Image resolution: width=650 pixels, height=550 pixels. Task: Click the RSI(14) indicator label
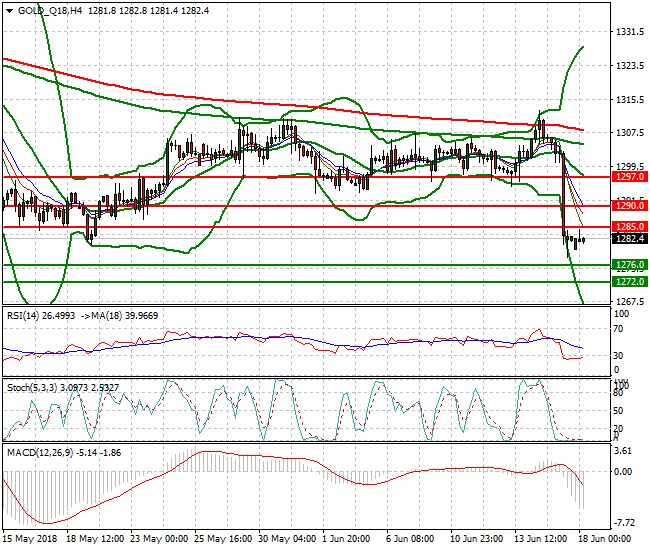[23, 316]
